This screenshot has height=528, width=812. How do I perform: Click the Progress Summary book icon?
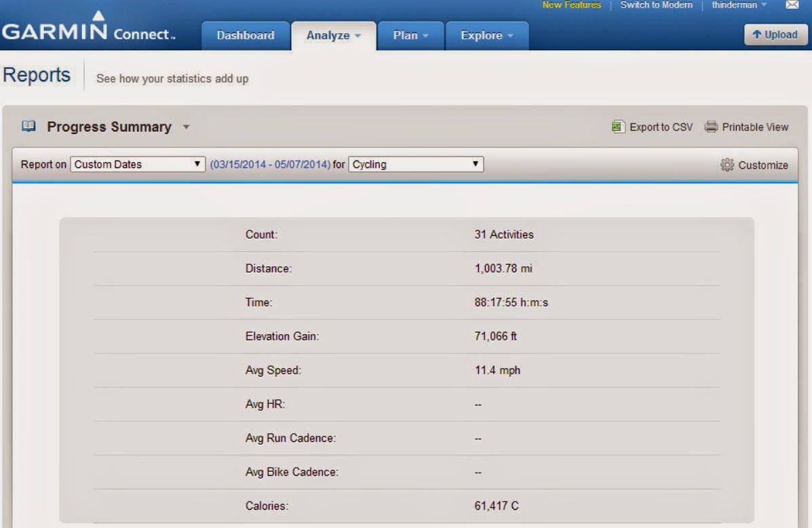pyautogui.click(x=28, y=126)
